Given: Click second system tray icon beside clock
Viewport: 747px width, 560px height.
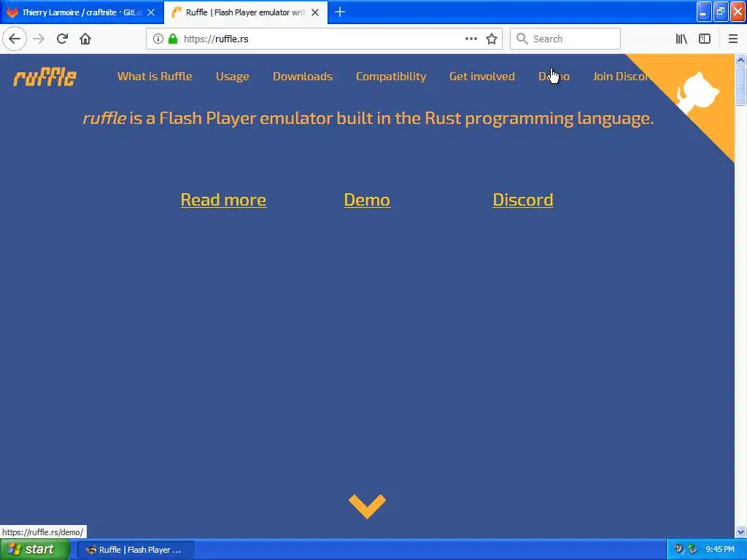Looking at the screenshot, I should pyautogui.click(x=693, y=550).
